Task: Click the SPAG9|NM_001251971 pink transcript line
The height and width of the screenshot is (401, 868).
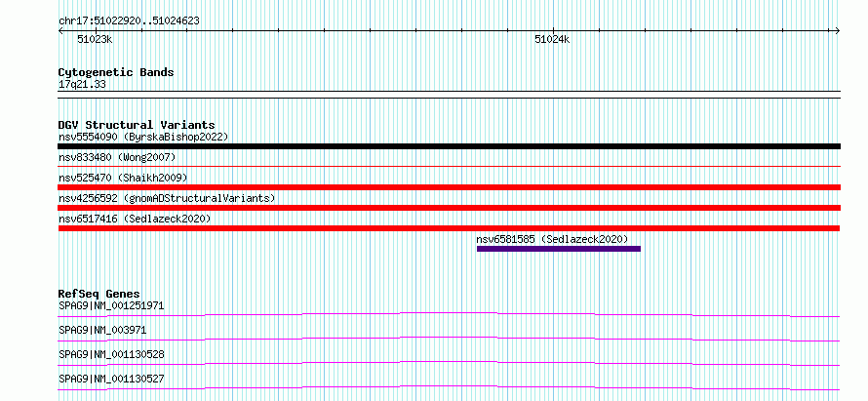Action: [x=449, y=314]
